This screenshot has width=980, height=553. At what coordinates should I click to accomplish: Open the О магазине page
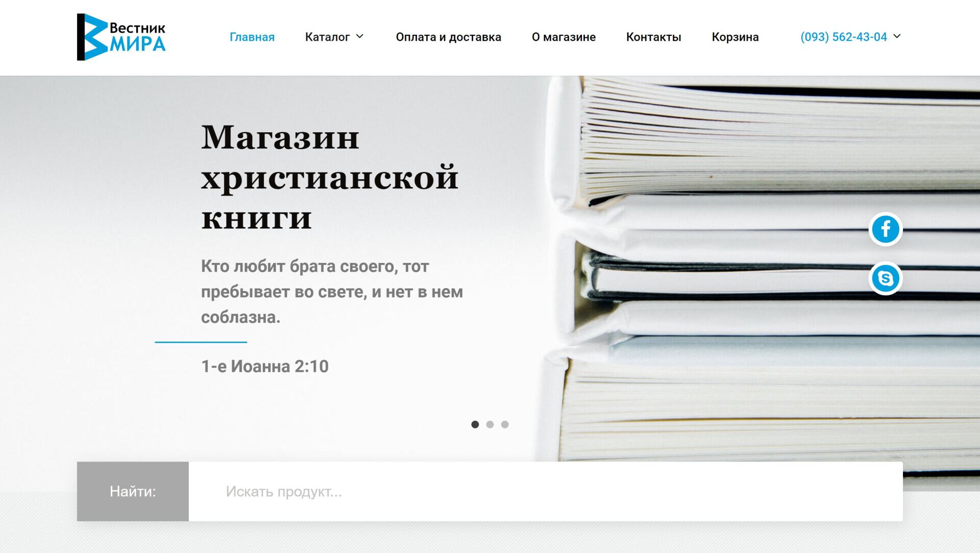(x=563, y=37)
